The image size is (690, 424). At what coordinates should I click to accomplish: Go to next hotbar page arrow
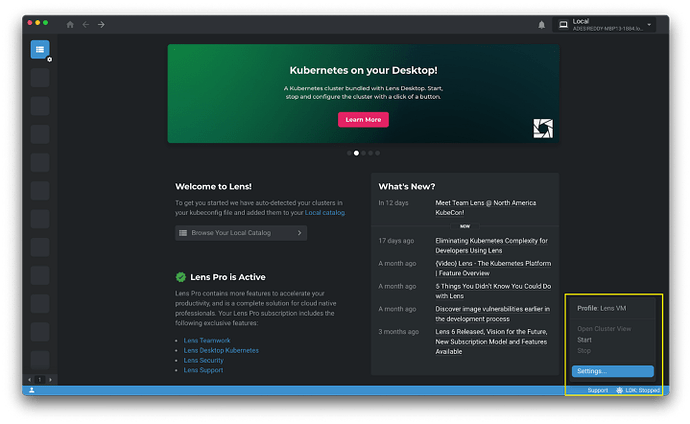tap(50, 380)
